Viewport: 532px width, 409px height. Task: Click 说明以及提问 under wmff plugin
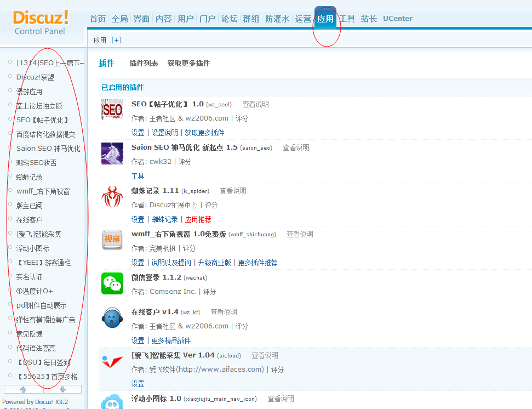pos(171,263)
